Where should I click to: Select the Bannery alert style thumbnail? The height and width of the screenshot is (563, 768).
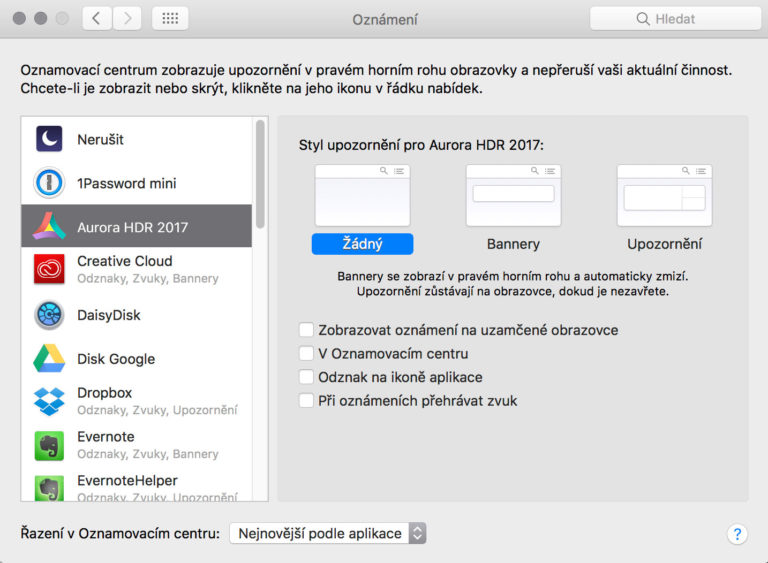click(x=513, y=196)
